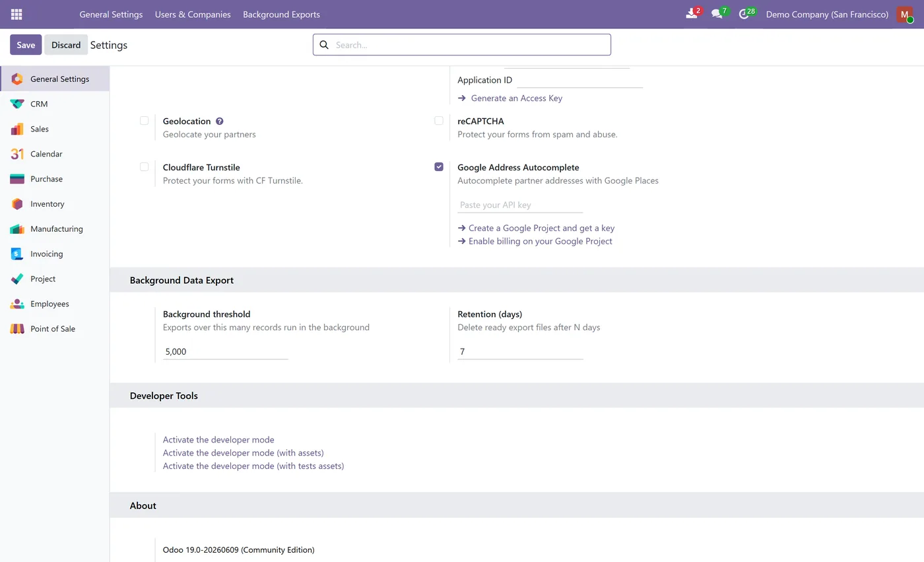The image size is (924, 562).
Task: Open activities clock icon with badge 28
Action: [x=745, y=14]
